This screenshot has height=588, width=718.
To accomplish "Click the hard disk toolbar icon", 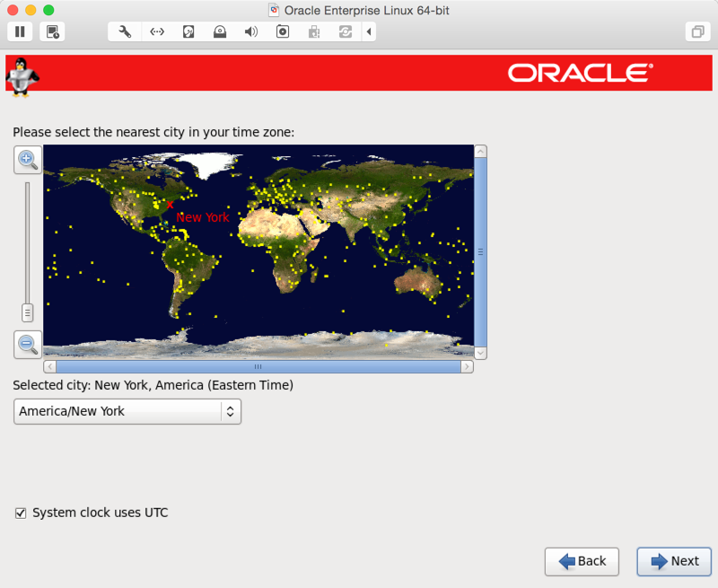I will tap(188, 31).
